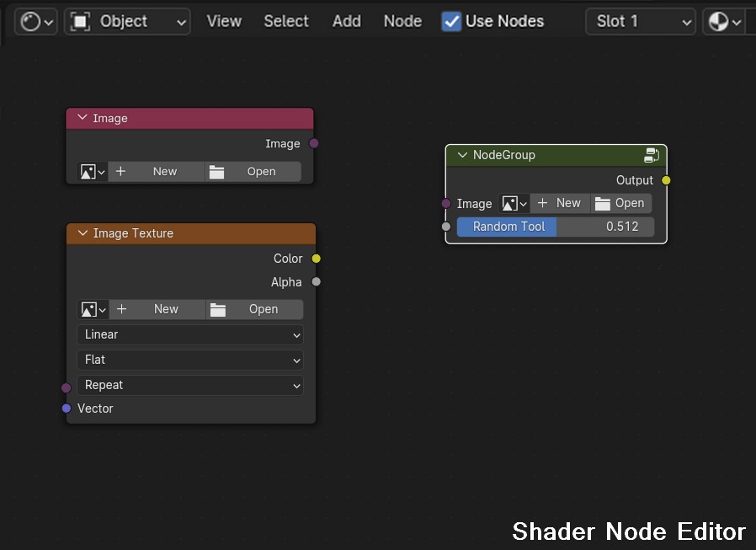This screenshot has width=756, height=550.
Task: Open the Object shader type dropdown
Action: point(127,22)
